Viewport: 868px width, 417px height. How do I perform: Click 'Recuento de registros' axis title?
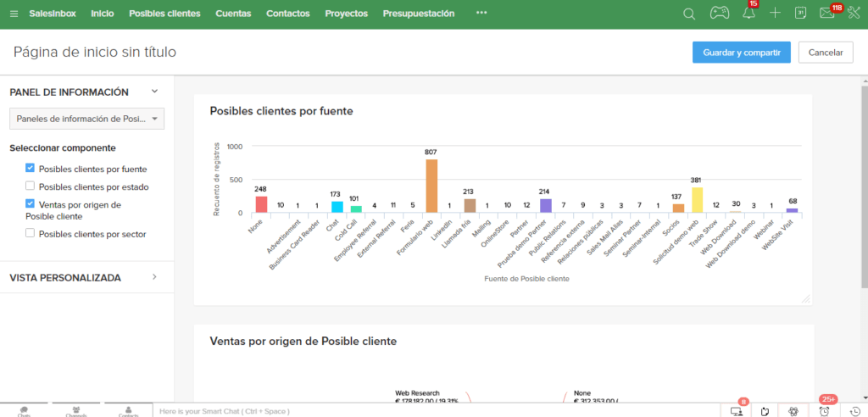pos(217,179)
